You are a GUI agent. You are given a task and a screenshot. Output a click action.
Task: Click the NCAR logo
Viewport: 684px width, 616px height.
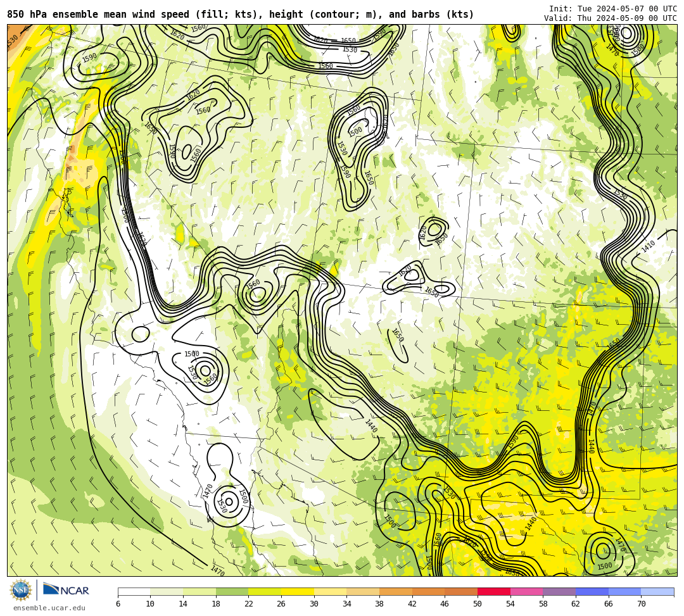(x=66, y=590)
